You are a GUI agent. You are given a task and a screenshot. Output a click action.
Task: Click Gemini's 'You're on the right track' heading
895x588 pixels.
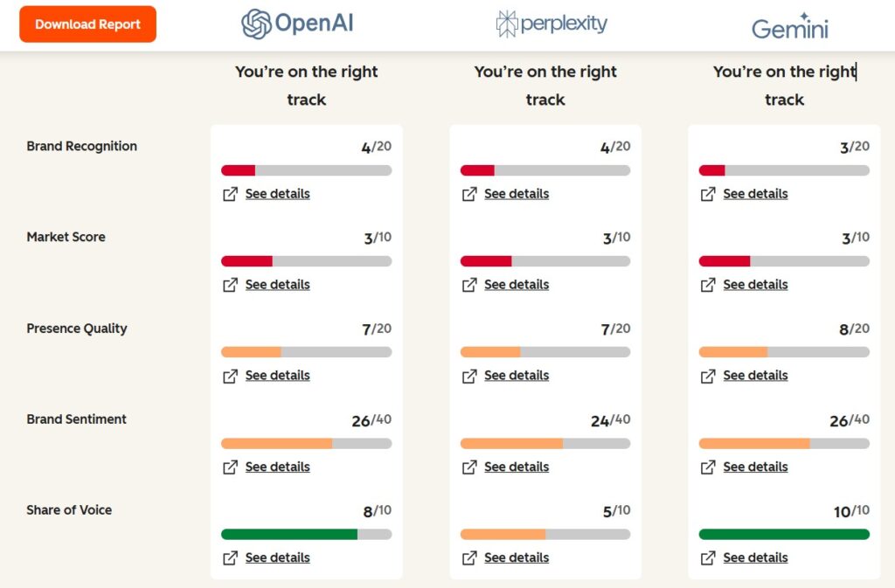[x=784, y=86]
